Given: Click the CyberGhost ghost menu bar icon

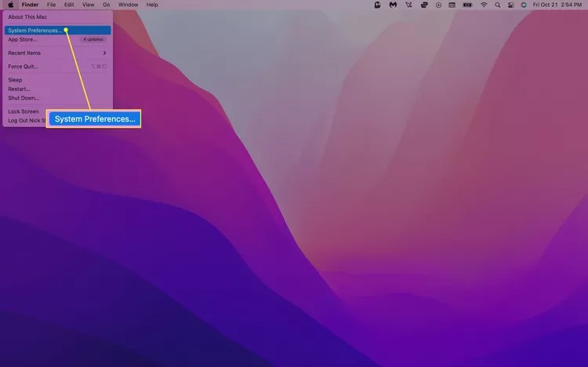Looking at the screenshot, I should click(x=377, y=5).
